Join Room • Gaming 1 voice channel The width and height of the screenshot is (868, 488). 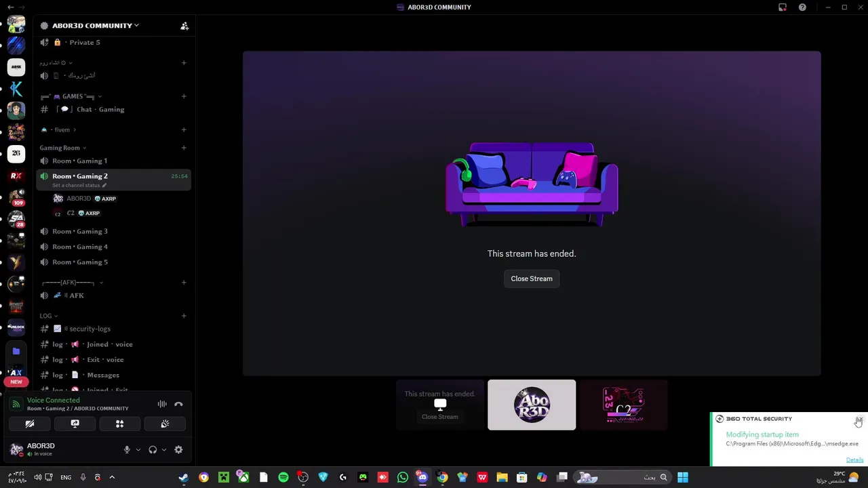[114, 161]
